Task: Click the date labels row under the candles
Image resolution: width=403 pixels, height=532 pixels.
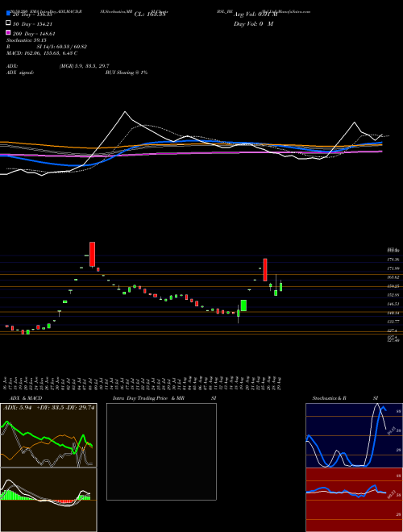Action: (143, 383)
